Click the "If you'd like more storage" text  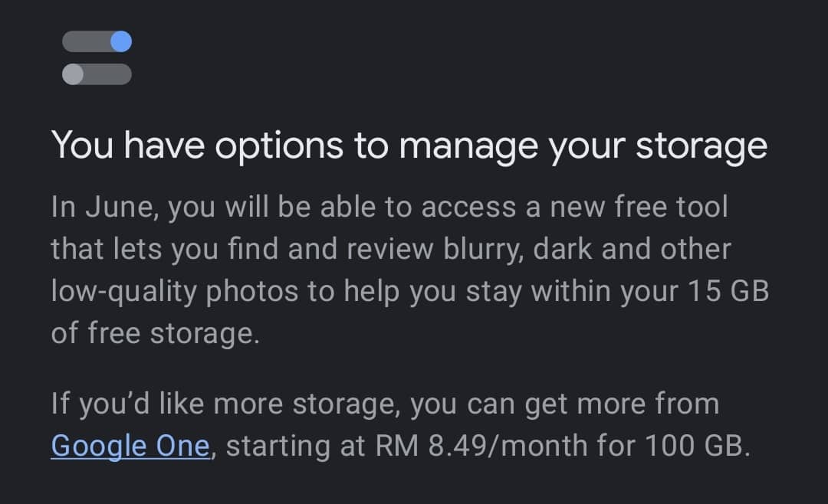[223, 404]
